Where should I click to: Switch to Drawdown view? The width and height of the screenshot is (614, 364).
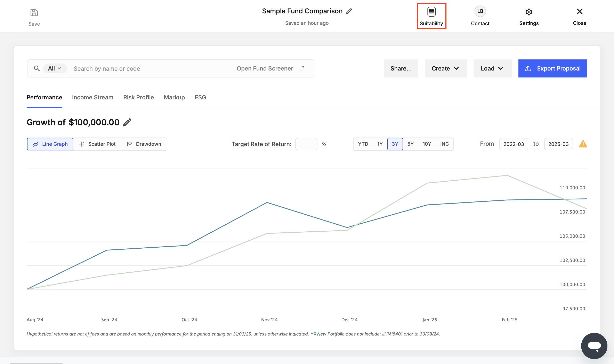point(144,144)
